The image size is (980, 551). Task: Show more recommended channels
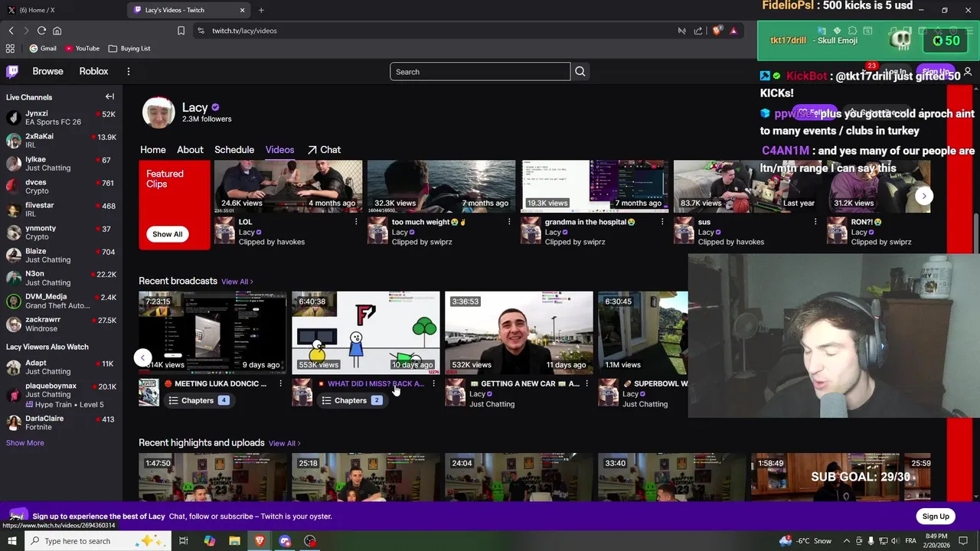click(25, 443)
